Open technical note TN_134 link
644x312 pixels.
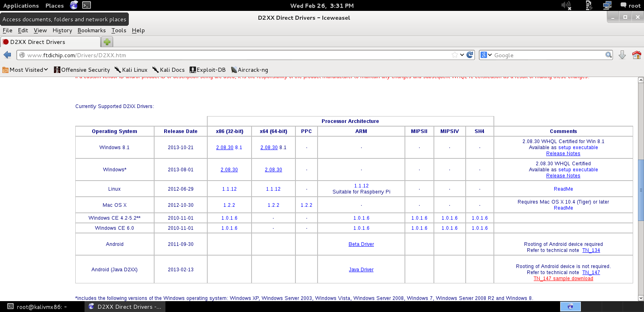click(x=591, y=250)
